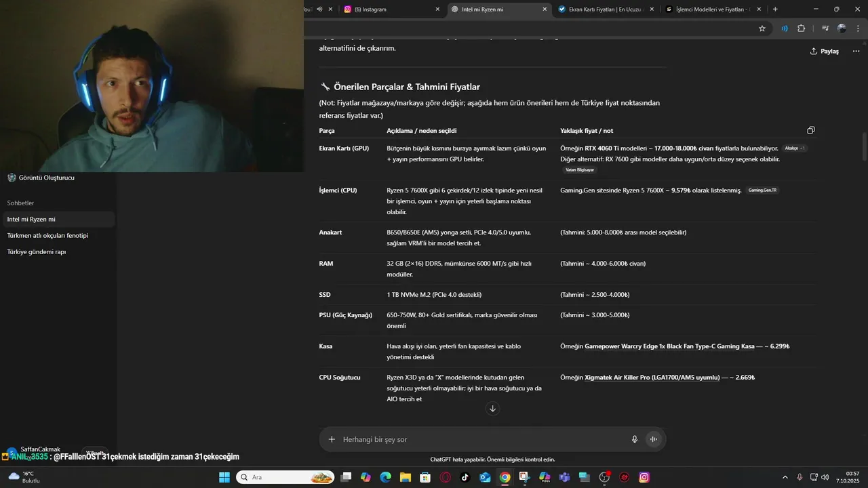This screenshot has width=868, height=488.
Task: Click the page vertical scrollbar
Action: point(864,146)
